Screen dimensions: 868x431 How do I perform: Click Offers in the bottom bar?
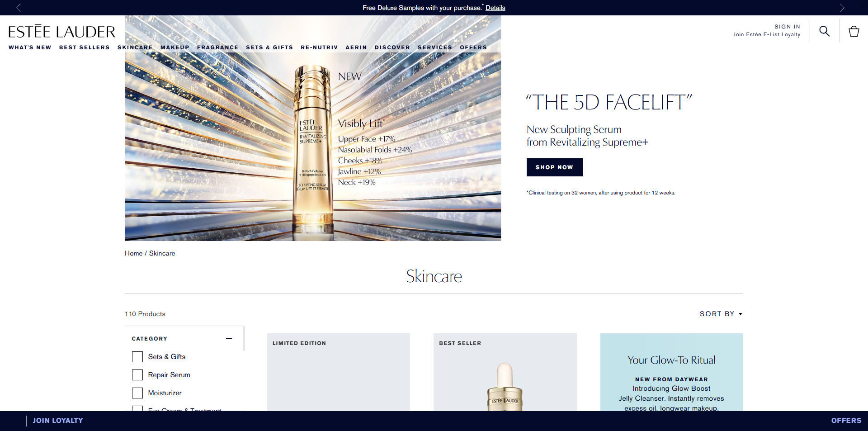[846, 421]
